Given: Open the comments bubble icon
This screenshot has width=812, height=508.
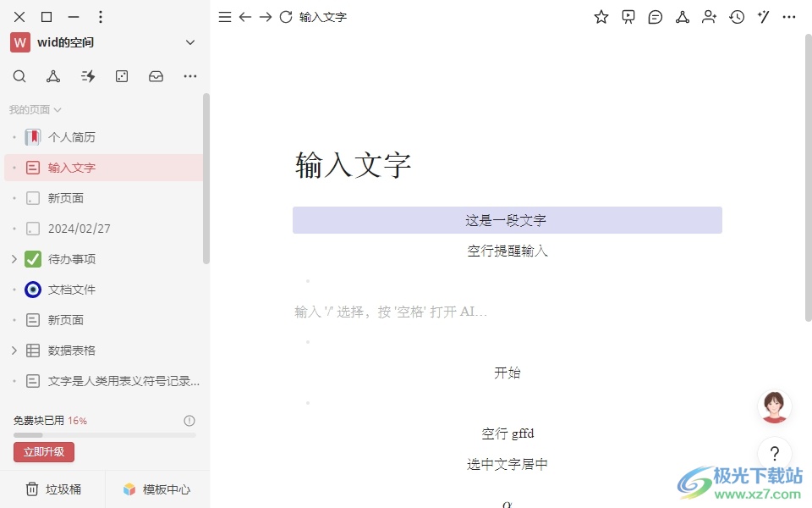Looking at the screenshot, I should point(655,17).
